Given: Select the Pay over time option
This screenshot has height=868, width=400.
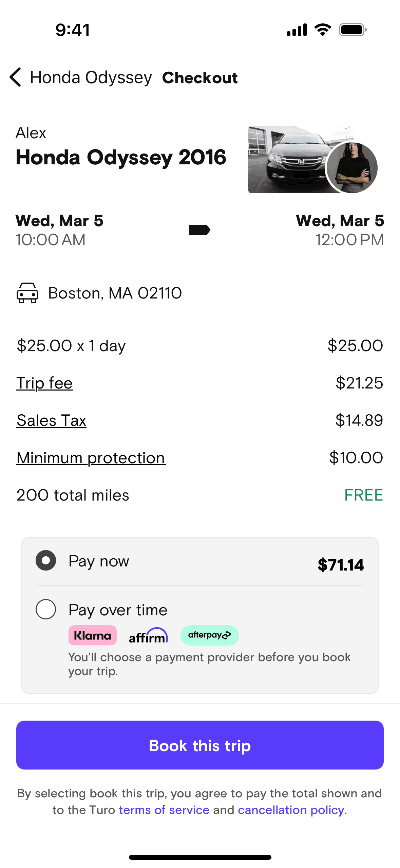Looking at the screenshot, I should [x=46, y=609].
